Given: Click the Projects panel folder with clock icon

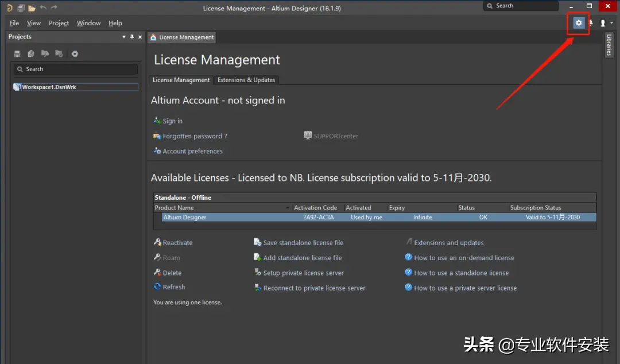Looking at the screenshot, I should coord(59,53).
